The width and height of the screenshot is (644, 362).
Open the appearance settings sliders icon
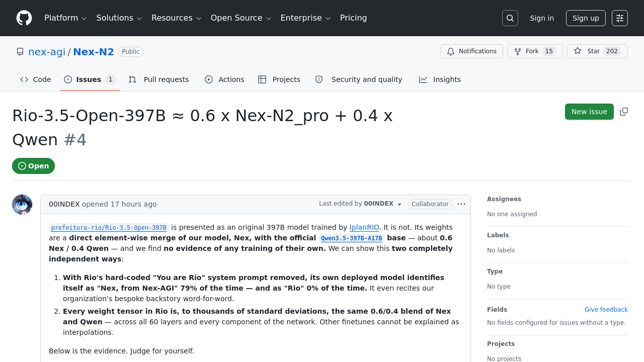[620, 18]
